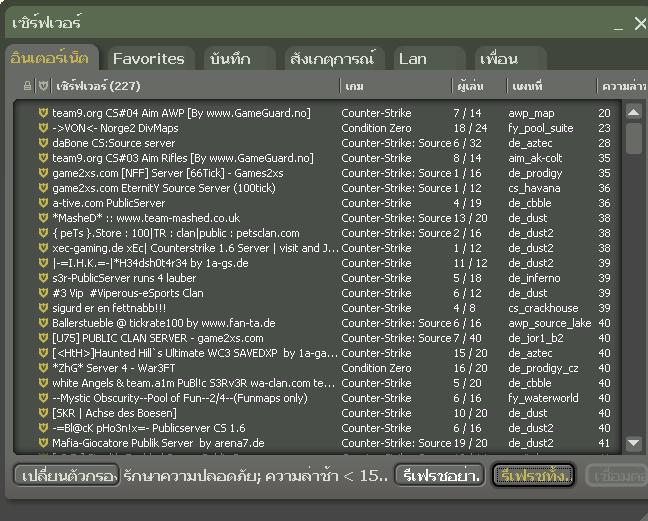The height and width of the screenshot is (521, 648).
Task: Click shield icon for team9.org CS#04 Aim AWP
Action: coord(43,113)
